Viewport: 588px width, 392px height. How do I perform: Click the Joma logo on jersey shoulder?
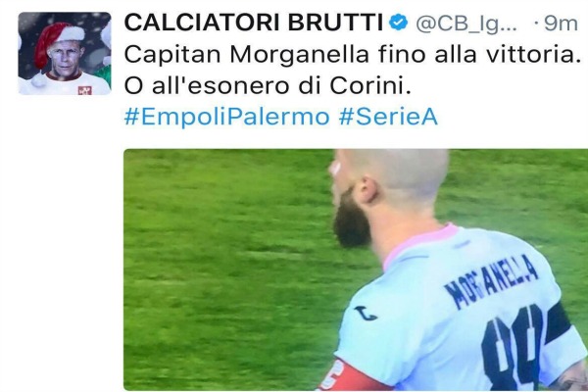coord(366,313)
